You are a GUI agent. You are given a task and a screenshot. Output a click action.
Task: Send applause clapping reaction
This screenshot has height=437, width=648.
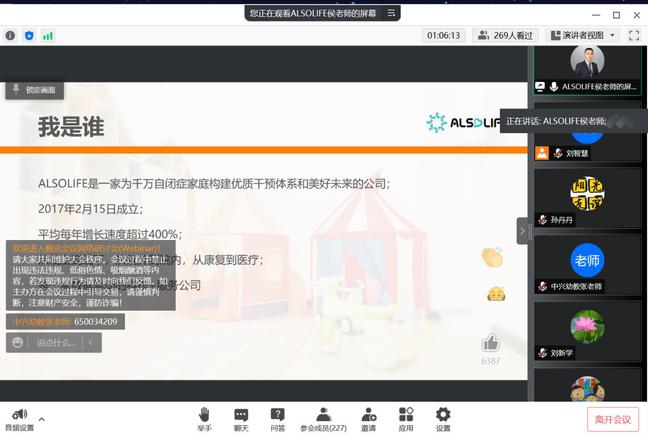[491, 257]
